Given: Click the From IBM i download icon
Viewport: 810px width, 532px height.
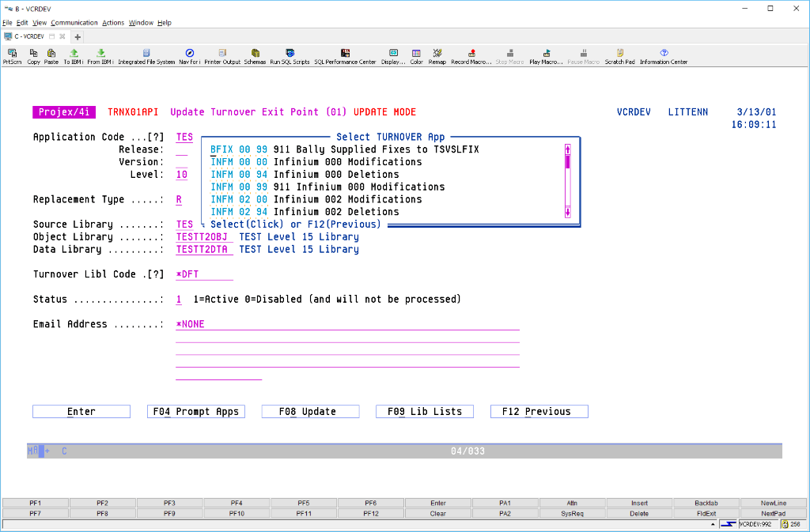Looking at the screenshot, I should (x=100, y=56).
